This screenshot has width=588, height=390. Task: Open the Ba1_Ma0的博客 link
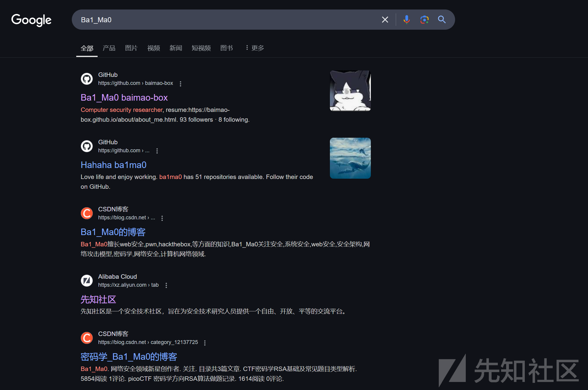coord(113,232)
